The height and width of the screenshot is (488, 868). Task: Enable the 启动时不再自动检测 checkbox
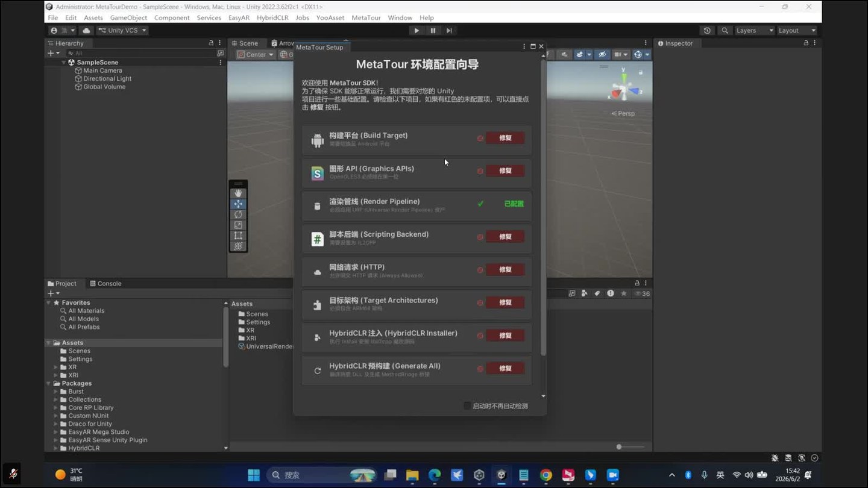pyautogui.click(x=467, y=406)
